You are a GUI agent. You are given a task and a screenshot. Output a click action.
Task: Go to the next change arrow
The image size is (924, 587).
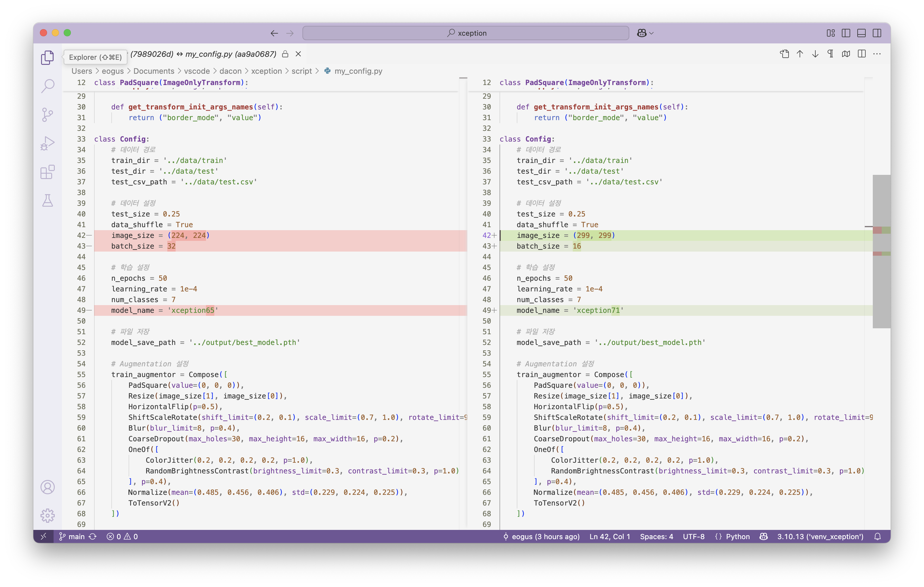point(815,54)
